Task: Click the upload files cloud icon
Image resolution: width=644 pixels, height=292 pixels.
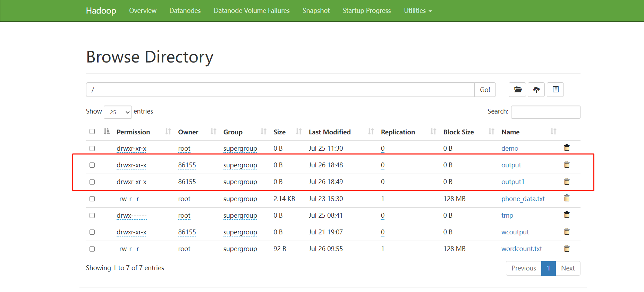Action: 536,90
